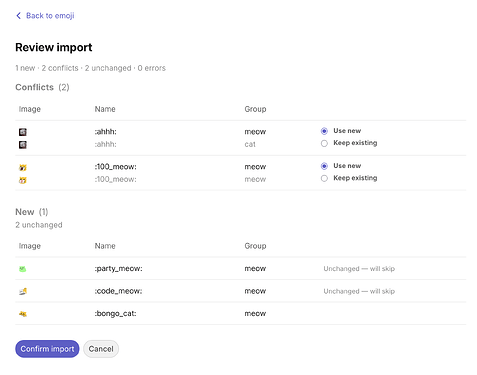Click the new :100_meow: name text
Screen dimensions: 477x375
point(115,167)
